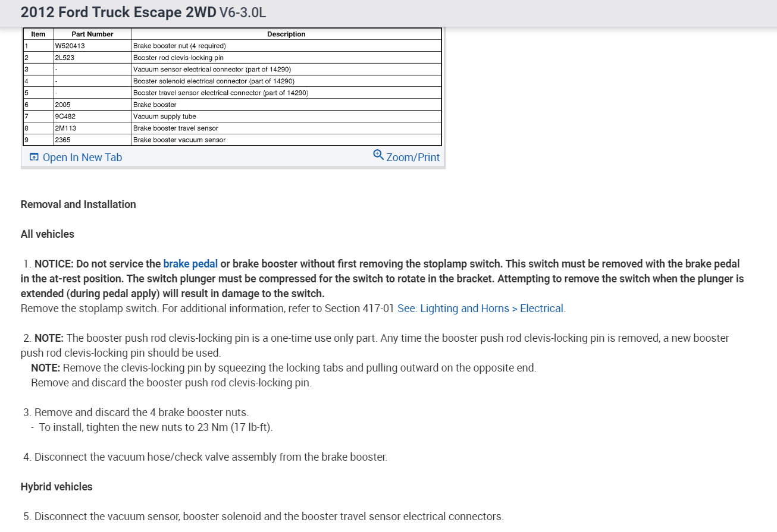Open the "Open In New Tab" link text

pos(82,158)
